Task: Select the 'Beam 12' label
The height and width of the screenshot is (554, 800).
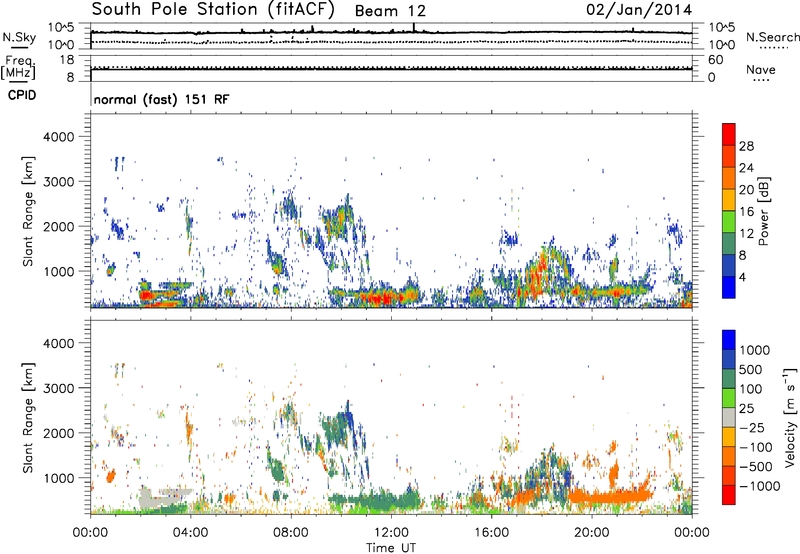Action: (x=390, y=11)
